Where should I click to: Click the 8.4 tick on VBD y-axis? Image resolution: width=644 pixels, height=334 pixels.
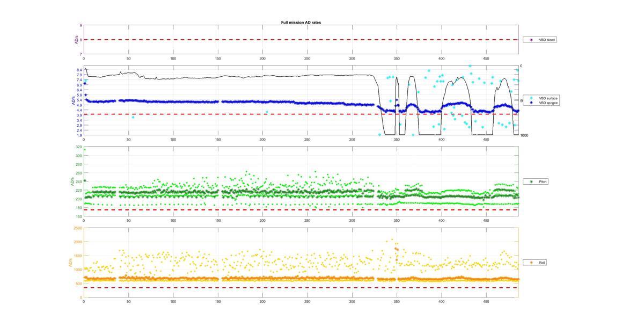79,70
